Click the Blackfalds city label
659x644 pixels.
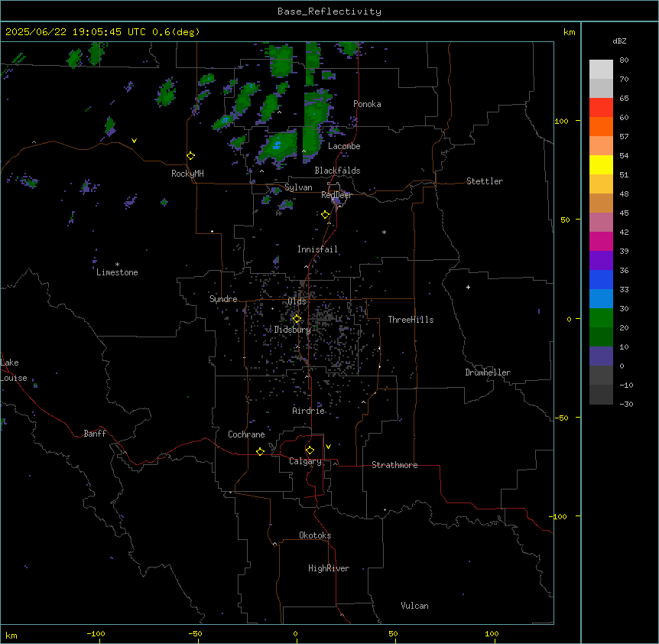pyautogui.click(x=337, y=171)
